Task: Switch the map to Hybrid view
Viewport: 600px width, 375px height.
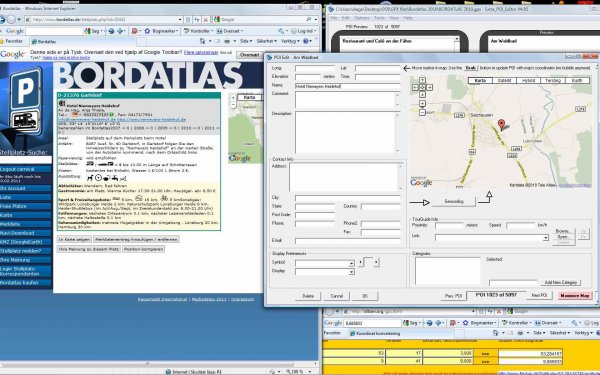Action: pyautogui.click(x=528, y=80)
